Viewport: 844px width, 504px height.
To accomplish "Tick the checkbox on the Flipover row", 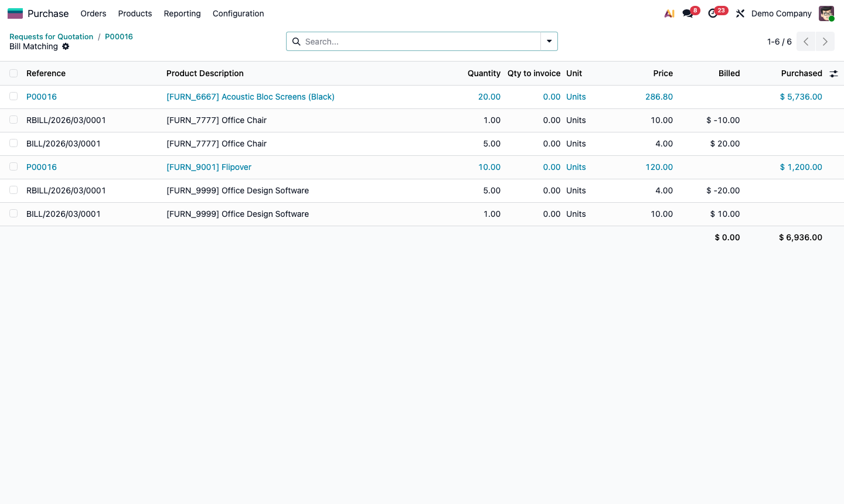I will 13,166.
